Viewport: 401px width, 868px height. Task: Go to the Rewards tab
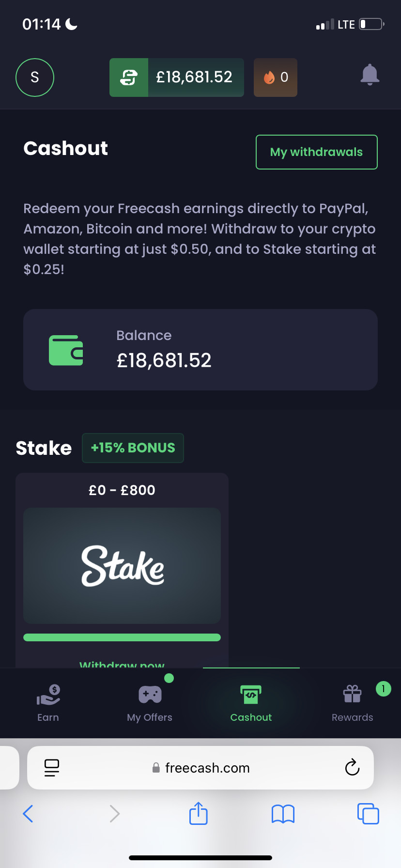point(352,702)
